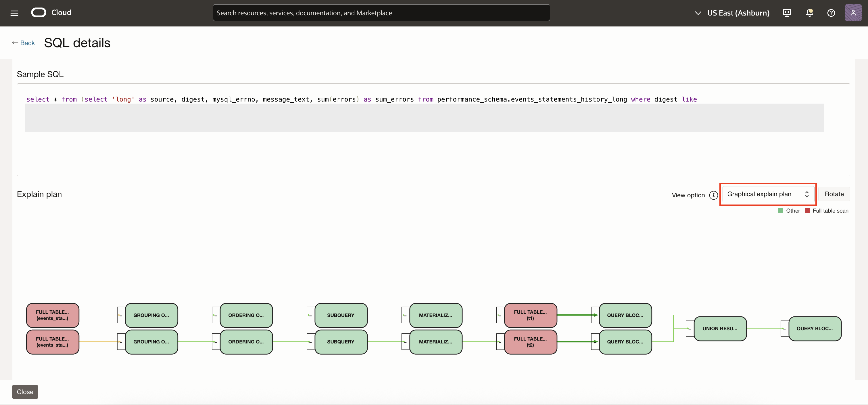Click the Rotate button

[834, 194]
